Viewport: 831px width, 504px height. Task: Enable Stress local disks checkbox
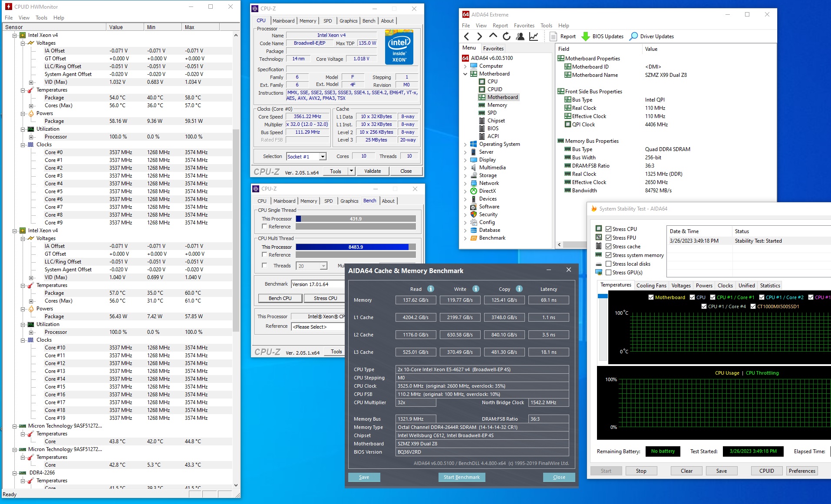(x=609, y=264)
